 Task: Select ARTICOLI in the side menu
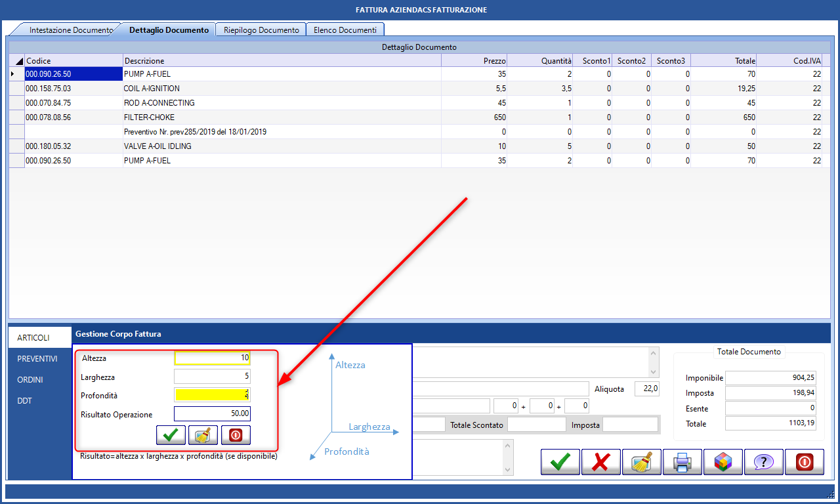point(39,337)
